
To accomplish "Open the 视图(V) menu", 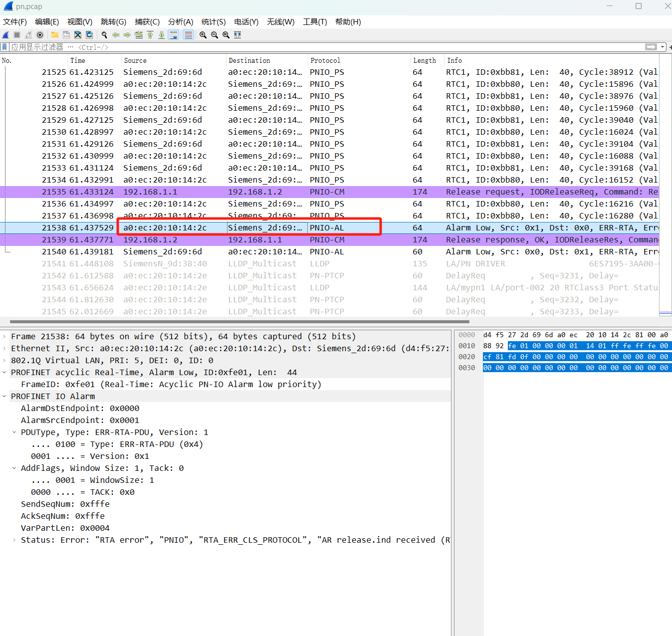I will point(80,22).
